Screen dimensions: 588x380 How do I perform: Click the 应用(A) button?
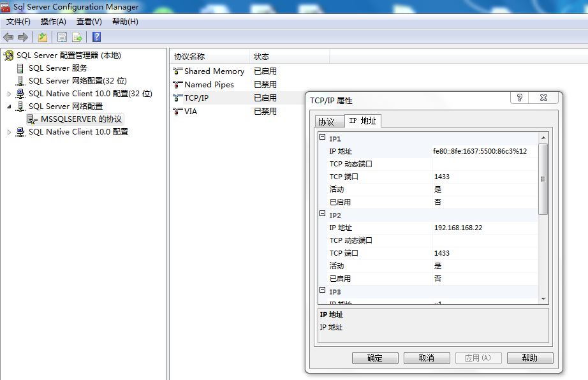(x=478, y=358)
